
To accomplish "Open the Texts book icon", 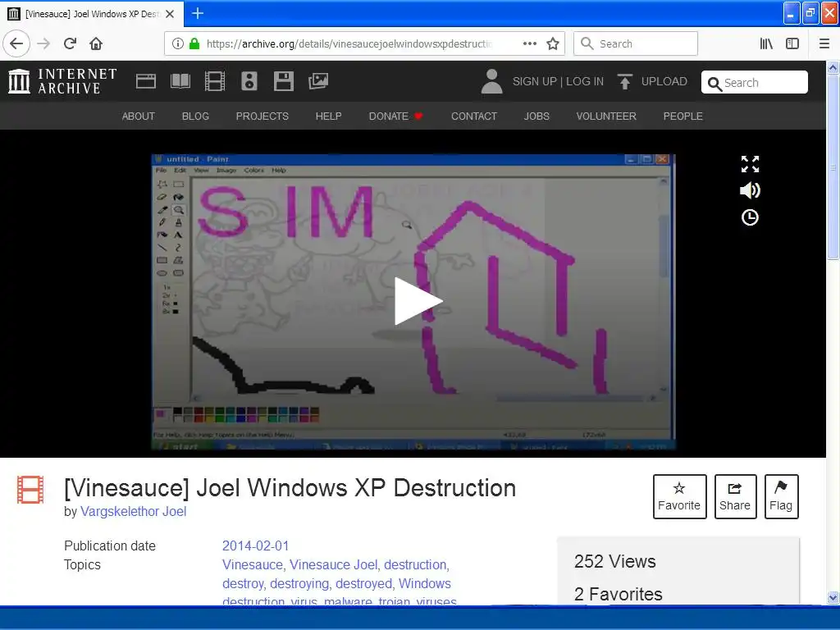I will point(180,81).
